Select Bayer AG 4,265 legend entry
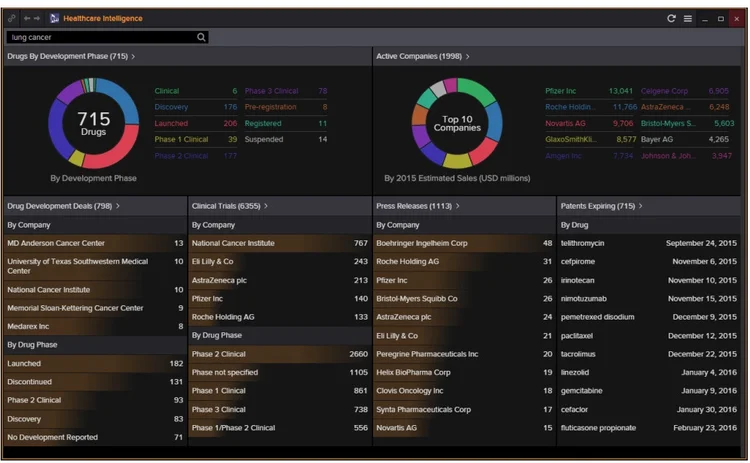Screen dimensions: 750x463 685,140
